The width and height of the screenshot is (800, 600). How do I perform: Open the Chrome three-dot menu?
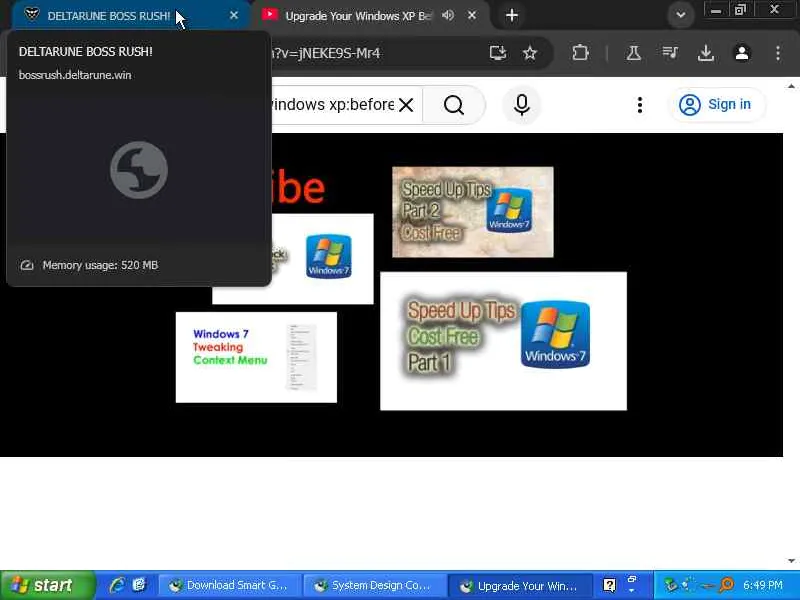pyautogui.click(x=778, y=53)
